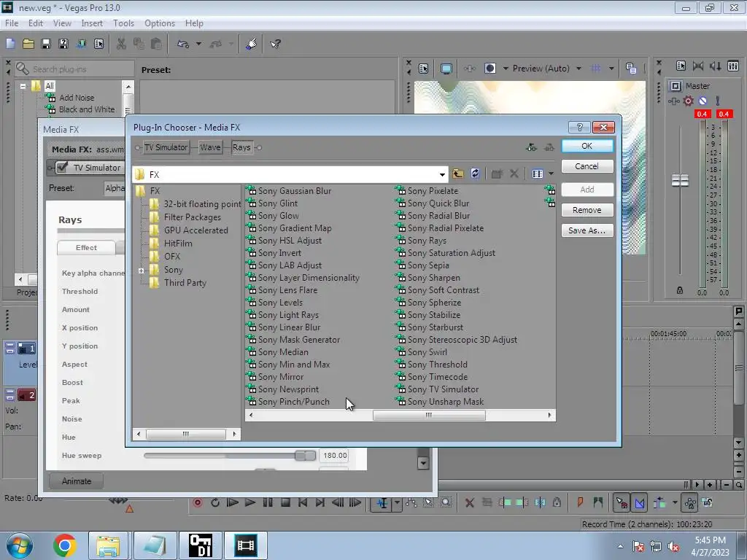
Task: Open the FX folder path dropdown
Action: pos(442,175)
